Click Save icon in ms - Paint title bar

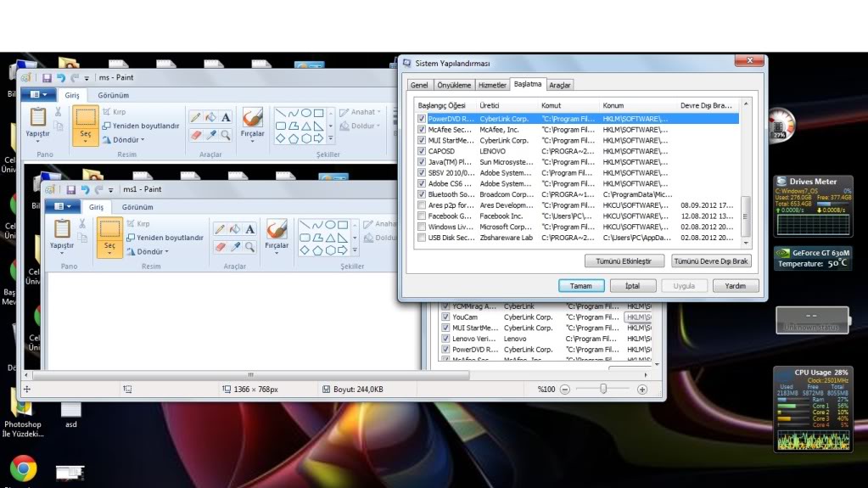click(x=47, y=78)
